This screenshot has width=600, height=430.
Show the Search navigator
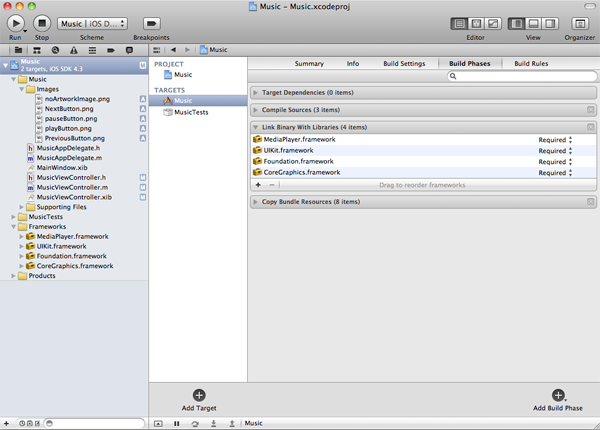point(55,50)
